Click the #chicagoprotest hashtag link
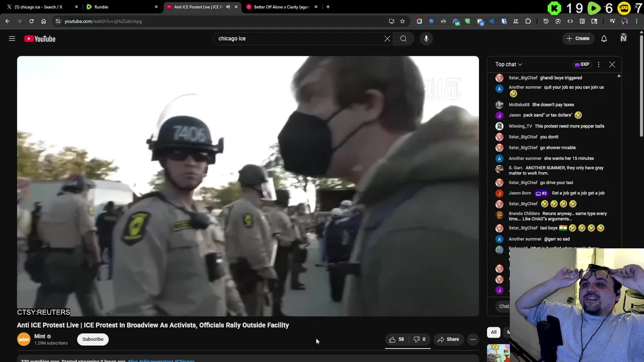Screen dimensions: 644x362 point(156,360)
